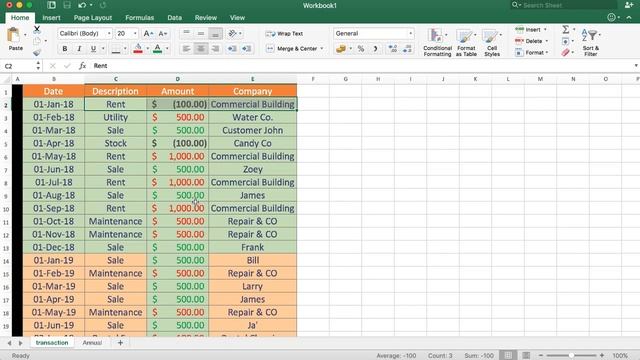640x360 pixels.
Task: Open the Review tab
Action: (206, 18)
